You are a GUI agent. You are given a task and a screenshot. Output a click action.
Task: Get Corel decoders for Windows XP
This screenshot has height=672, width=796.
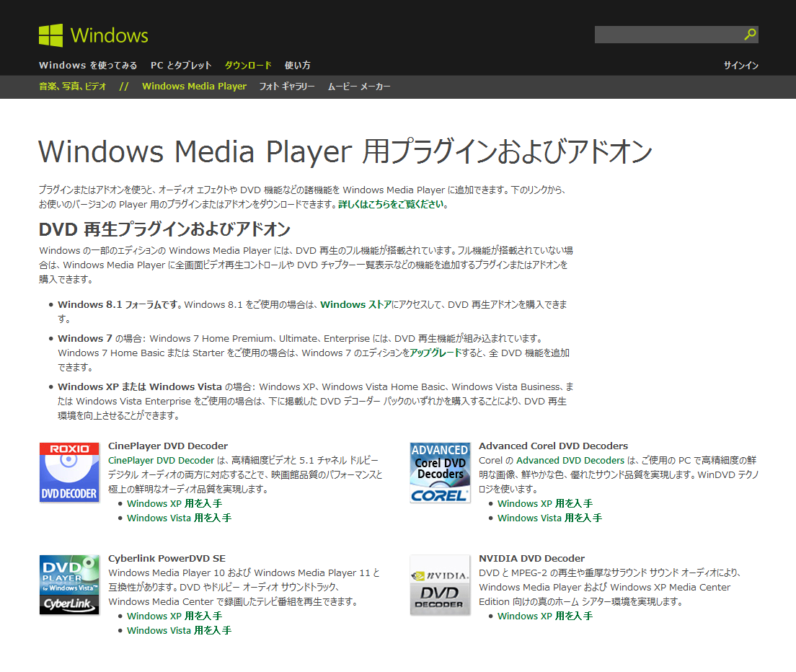click(545, 503)
